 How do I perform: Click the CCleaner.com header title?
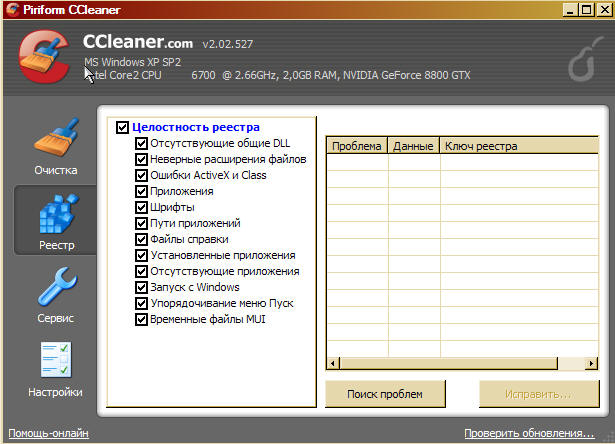click(138, 42)
